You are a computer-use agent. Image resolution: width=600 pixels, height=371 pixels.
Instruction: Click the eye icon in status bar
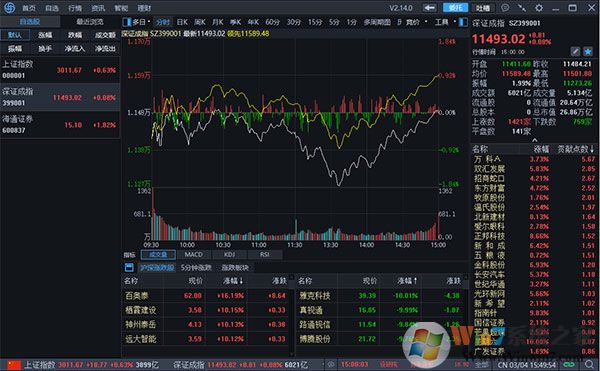pos(331,365)
